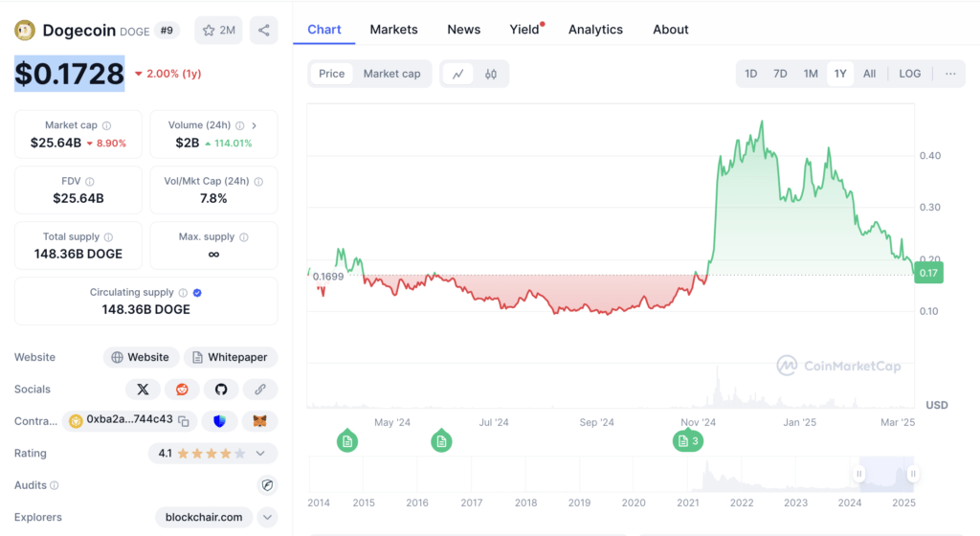Set chart range to 1D
Screen dimensions: 980x536
[x=750, y=74]
